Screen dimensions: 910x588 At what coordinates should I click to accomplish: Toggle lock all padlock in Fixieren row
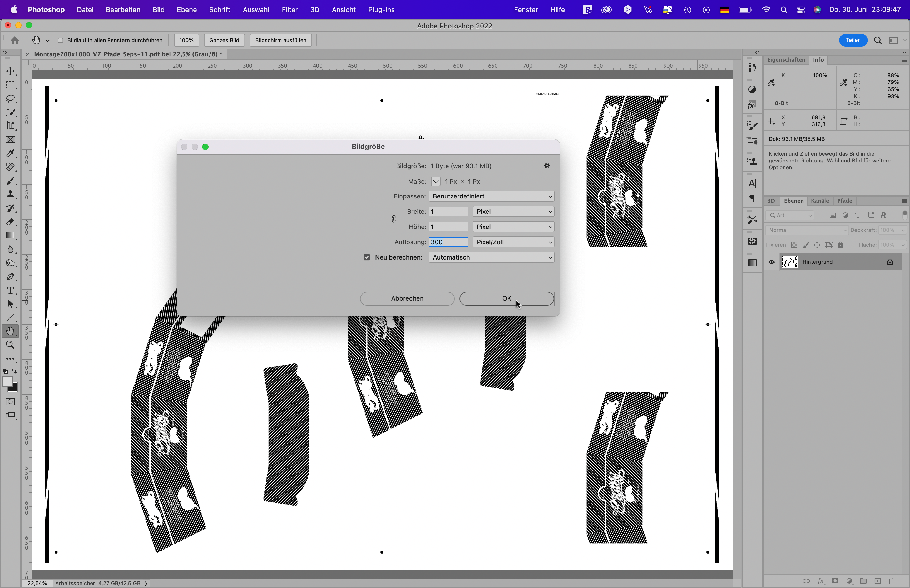pos(840,245)
